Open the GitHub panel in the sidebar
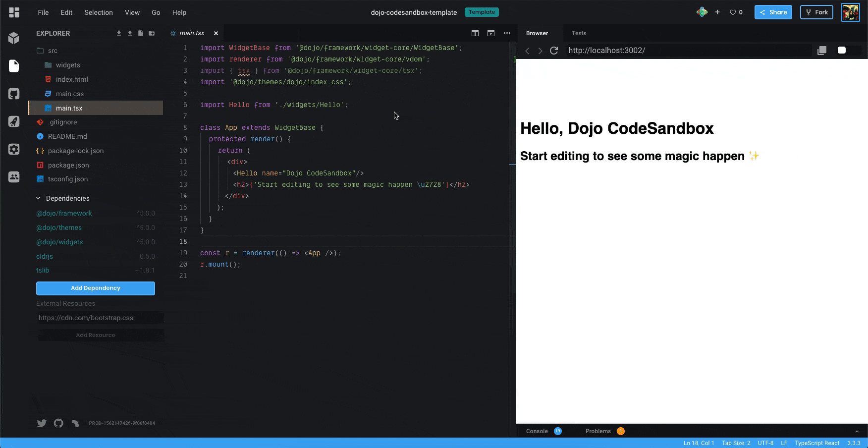Image resolution: width=868 pixels, height=448 pixels. pyautogui.click(x=14, y=94)
